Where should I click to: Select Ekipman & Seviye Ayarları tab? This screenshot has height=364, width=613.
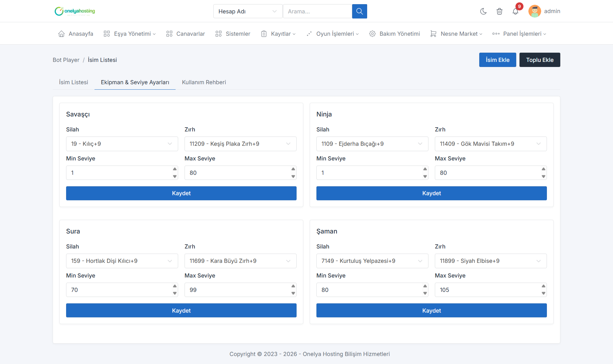tap(135, 82)
